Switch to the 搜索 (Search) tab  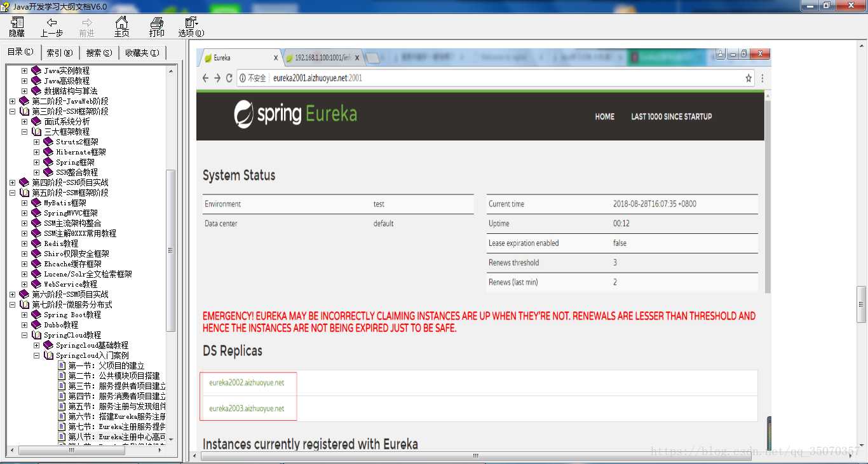[98, 53]
